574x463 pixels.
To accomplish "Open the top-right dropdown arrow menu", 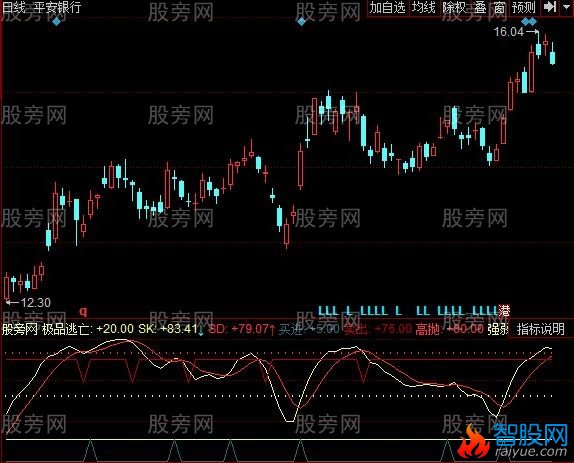I will (x=566, y=7).
